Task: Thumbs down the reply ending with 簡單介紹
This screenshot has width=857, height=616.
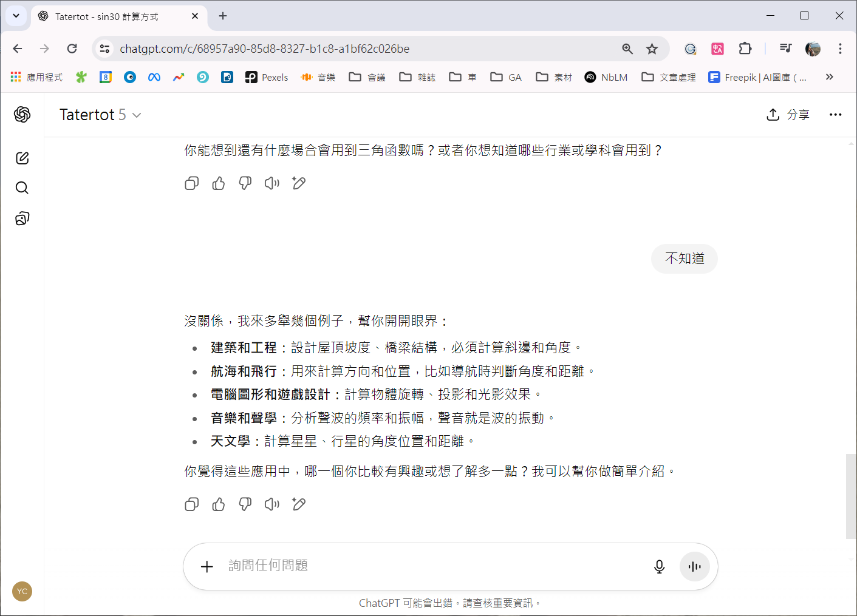Action: [x=245, y=504]
